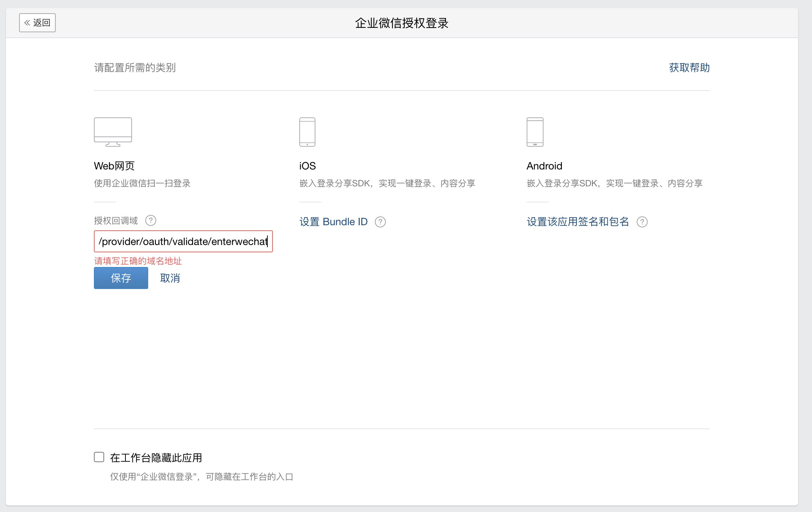Click the help icon beside 授权回调域
Screen dimensions: 812x512
[x=151, y=220]
